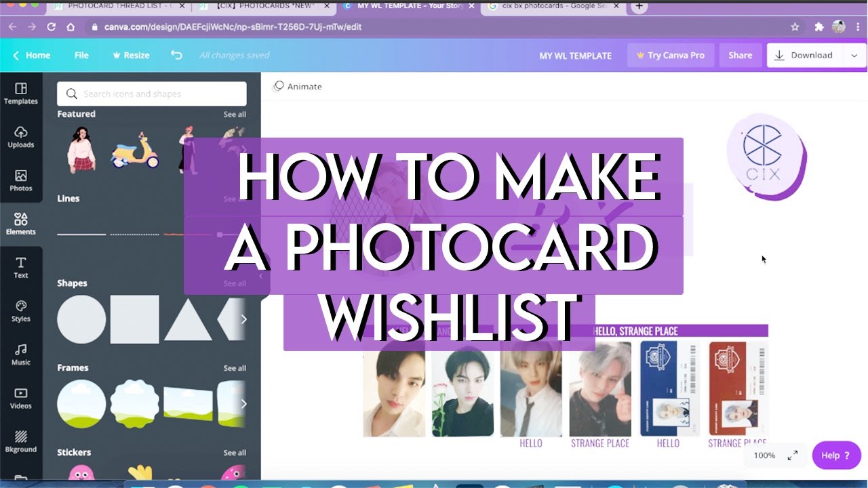The height and width of the screenshot is (488, 868).
Task: Open the Videos panel
Action: pos(21,398)
